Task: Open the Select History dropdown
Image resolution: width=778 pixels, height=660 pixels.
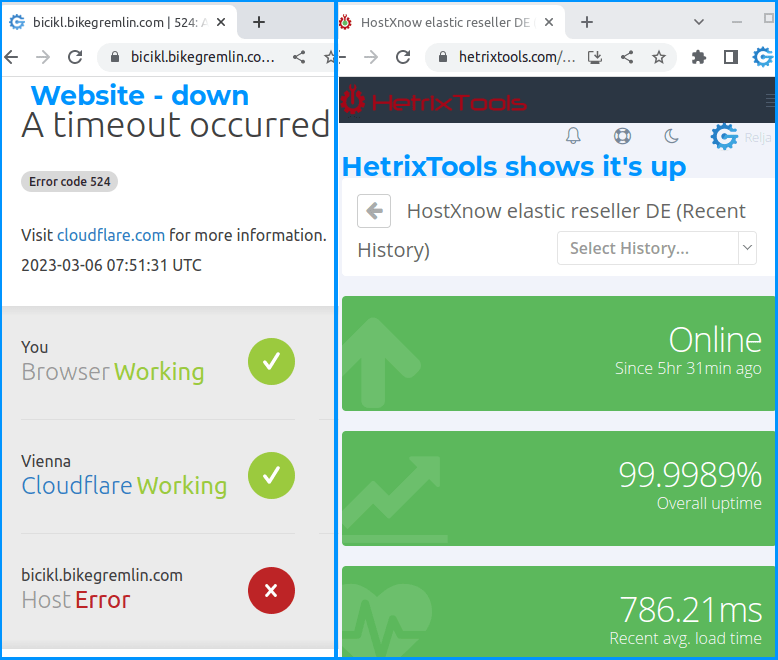Action: 656,248
